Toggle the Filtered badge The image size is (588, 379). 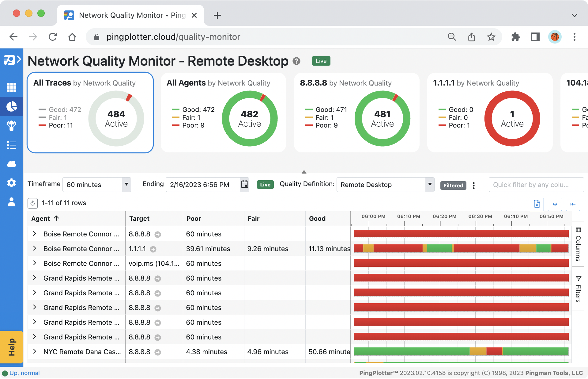click(453, 185)
